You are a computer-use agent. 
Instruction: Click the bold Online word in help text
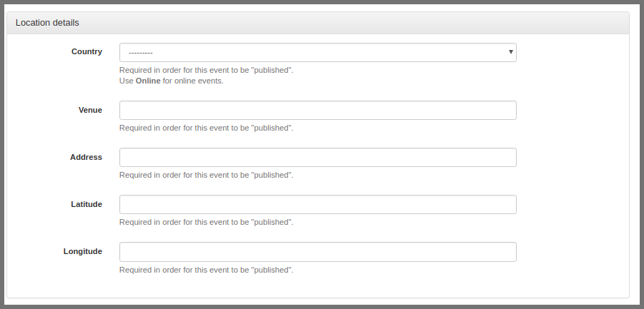[148, 81]
